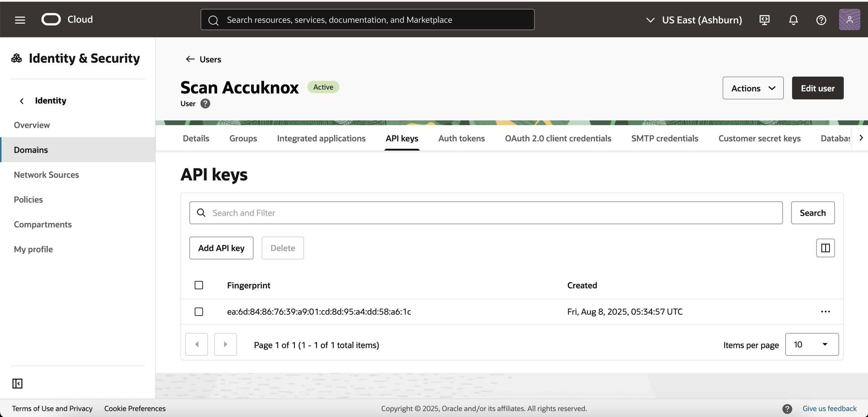868x417 pixels.
Task: Collapse the sidebar using the bottom-left icon
Action: [17, 383]
